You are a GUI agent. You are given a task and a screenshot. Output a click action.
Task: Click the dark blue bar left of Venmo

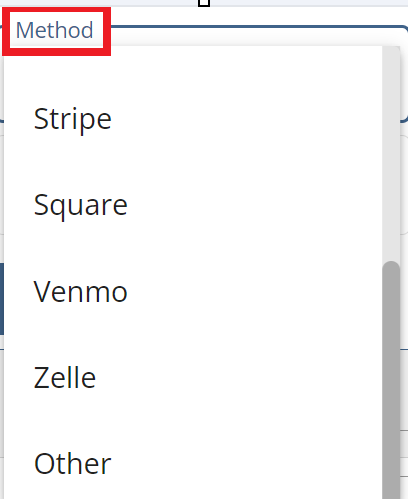pyautogui.click(x=2, y=299)
